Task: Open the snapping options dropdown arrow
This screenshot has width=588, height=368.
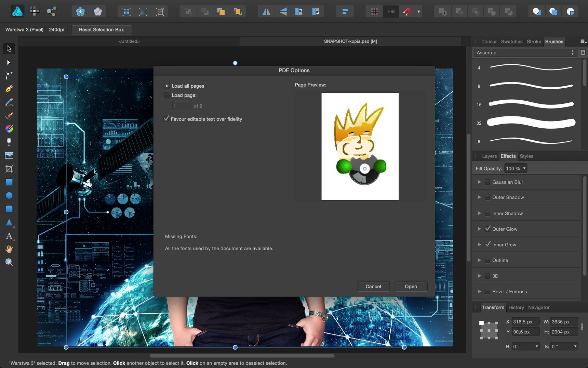Action: 418,12
